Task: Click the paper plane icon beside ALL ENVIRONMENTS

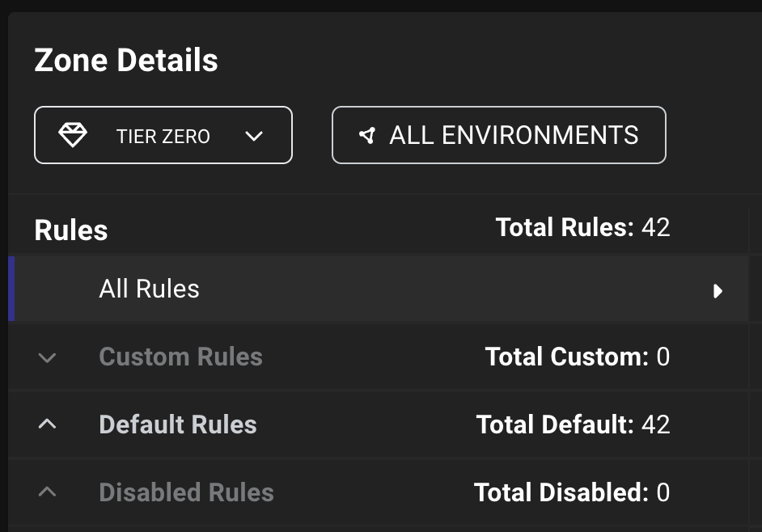Action: 367,136
